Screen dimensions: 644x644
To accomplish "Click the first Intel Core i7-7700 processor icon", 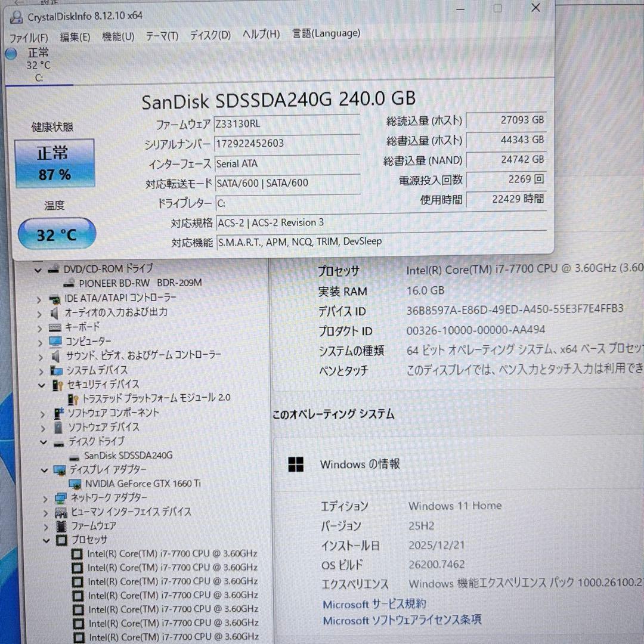I will coord(76,553).
